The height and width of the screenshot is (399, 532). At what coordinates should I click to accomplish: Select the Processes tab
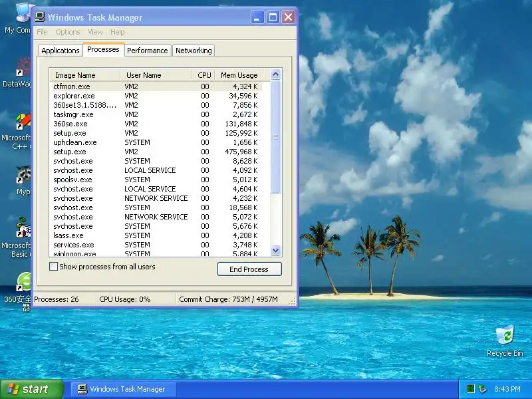click(x=103, y=49)
